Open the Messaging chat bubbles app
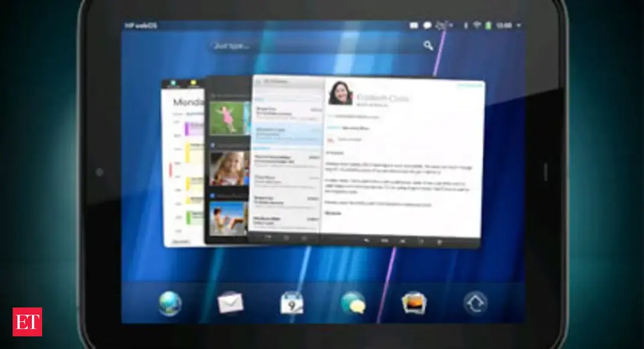644x349 pixels. pyautogui.click(x=353, y=303)
